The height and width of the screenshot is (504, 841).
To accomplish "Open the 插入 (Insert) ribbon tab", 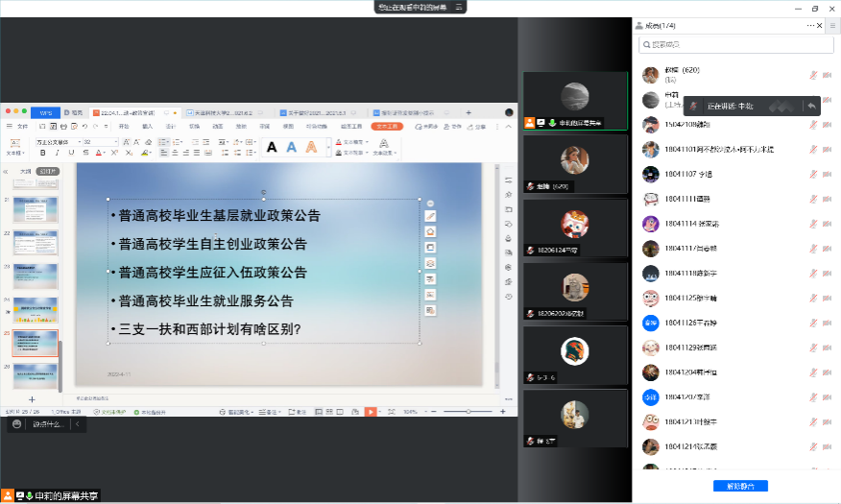I will tap(147, 126).
